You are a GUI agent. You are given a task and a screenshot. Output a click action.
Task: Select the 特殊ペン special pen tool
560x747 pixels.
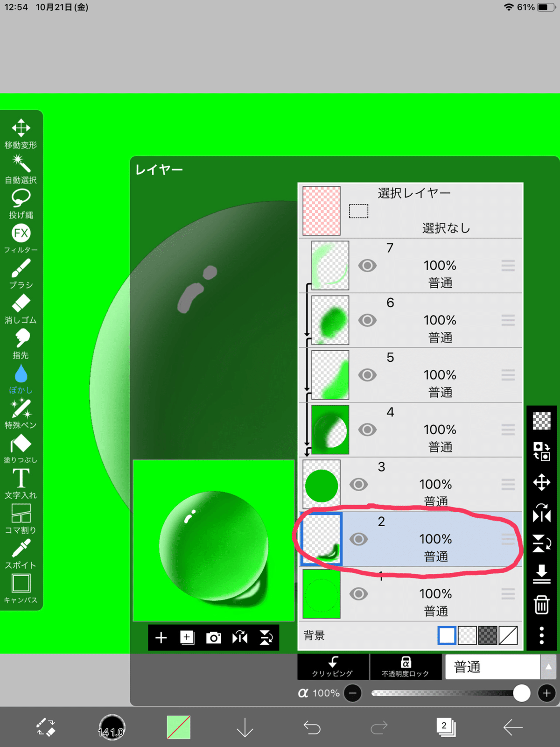pos(21,414)
